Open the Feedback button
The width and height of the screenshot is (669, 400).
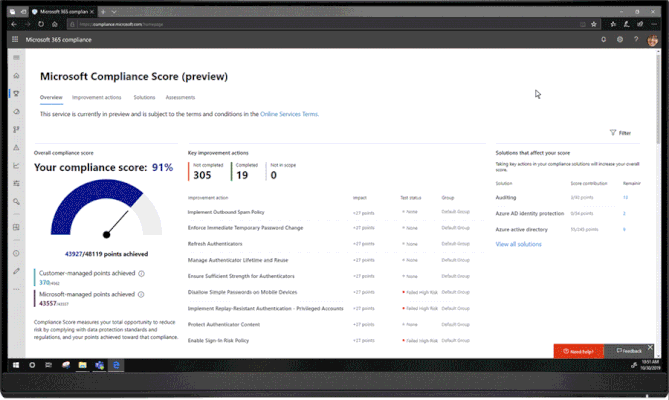[629, 351]
